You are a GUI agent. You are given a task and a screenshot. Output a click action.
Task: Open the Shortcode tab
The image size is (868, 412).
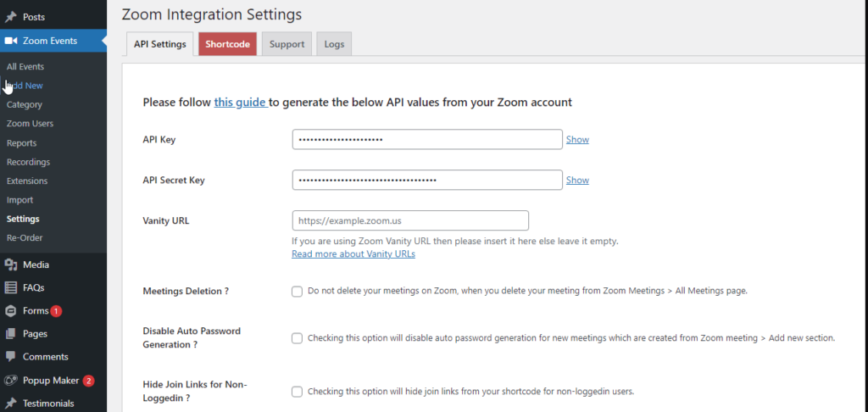point(227,44)
